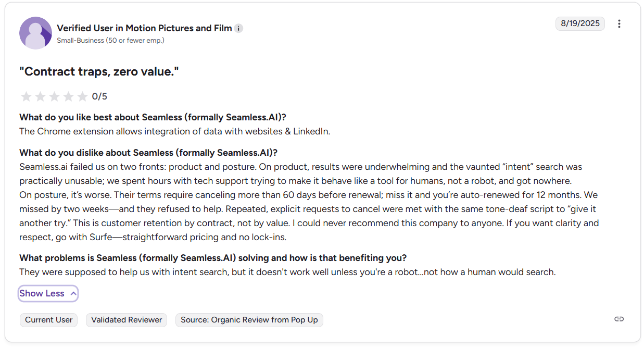The width and height of the screenshot is (644, 348).
Task: Click the third rating star
Action: coord(54,96)
